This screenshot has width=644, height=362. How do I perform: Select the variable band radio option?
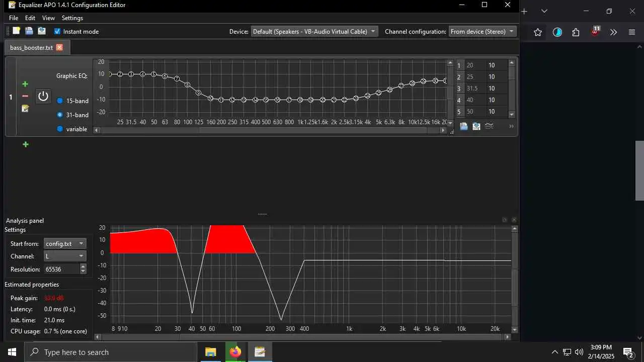point(60,129)
